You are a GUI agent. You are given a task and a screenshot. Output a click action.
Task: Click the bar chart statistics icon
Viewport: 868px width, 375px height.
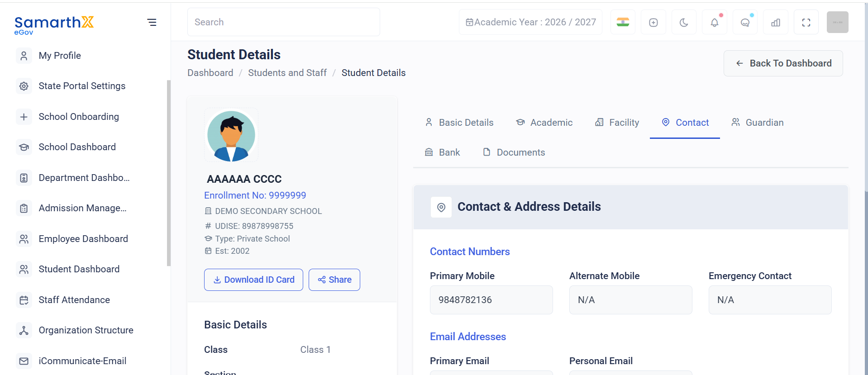click(x=776, y=22)
